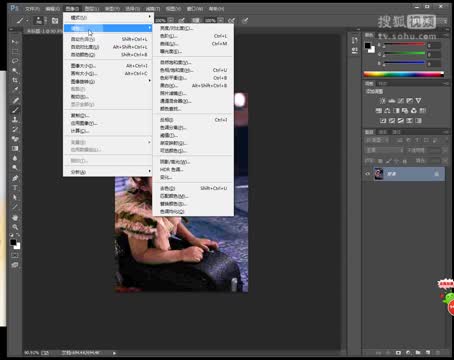Toggle the lock icon on the Background layer
The image size is (454, 360).
point(436,174)
